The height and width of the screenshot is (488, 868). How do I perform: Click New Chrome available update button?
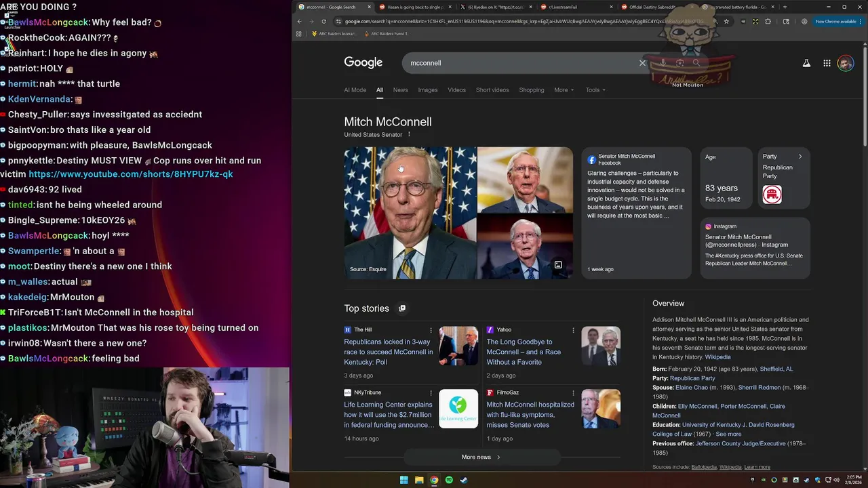click(838, 21)
